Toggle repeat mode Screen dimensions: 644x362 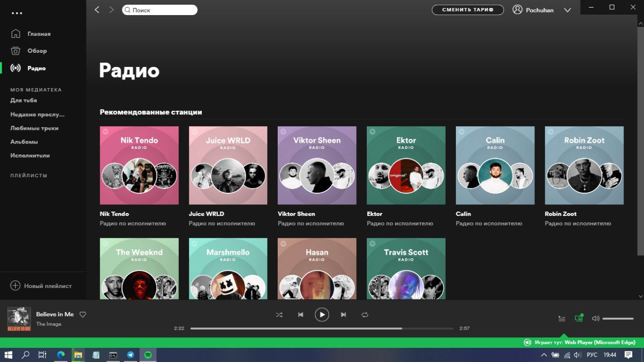click(x=365, y=315)
